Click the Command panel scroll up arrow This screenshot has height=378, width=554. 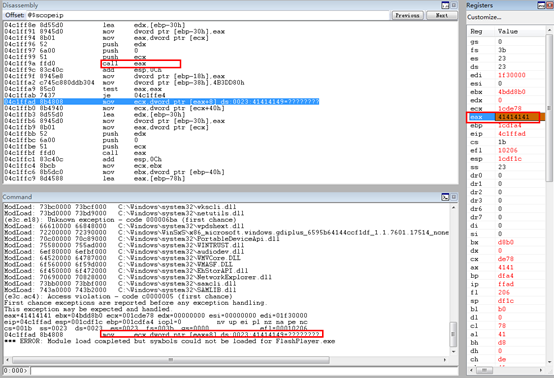pyautogui.click(x=454, y=208)
